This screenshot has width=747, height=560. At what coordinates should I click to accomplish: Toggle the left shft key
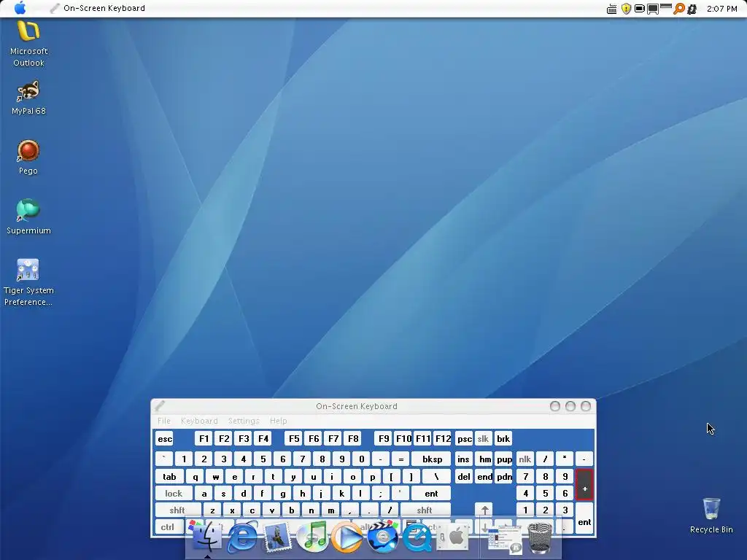click(x=177, y=510)
